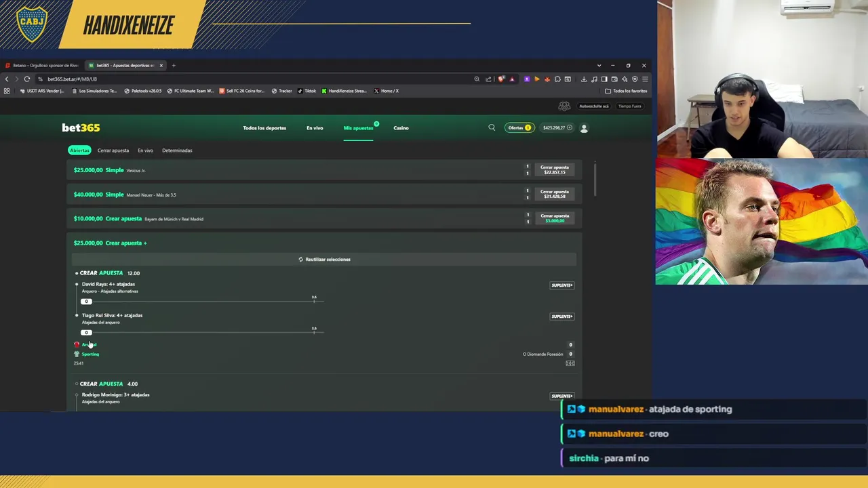Open Los Simuladores Te... bookmark
The height and width of the screenshot is (488, 868).
tap(95, 91)
